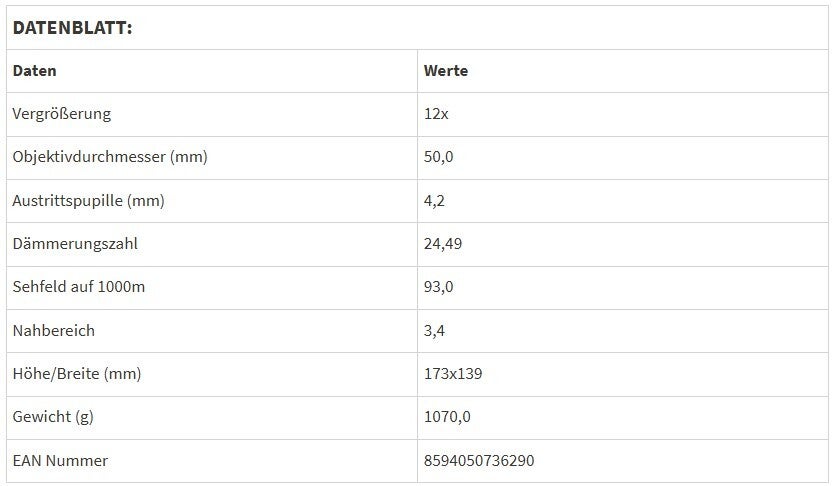The width and height of the screenshot is (832, 486).
Task: Click the Gewicht (g) label
Action: (53, 417)
